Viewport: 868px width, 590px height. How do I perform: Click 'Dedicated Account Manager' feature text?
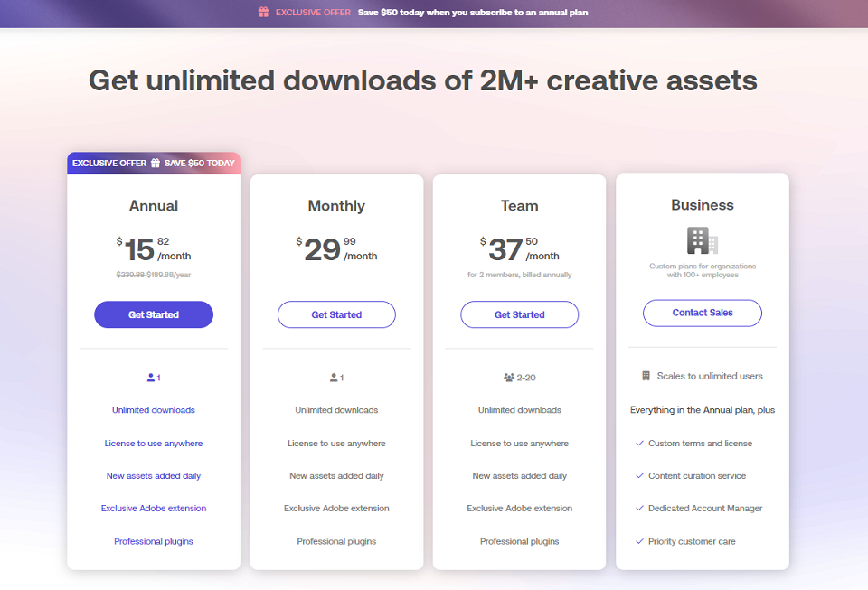tap(705, 508)
